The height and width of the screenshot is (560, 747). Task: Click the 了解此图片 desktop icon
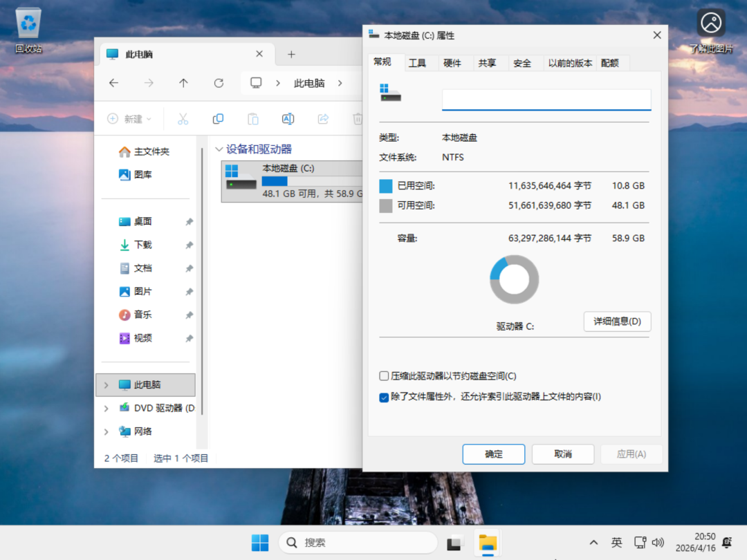(711, 30)
